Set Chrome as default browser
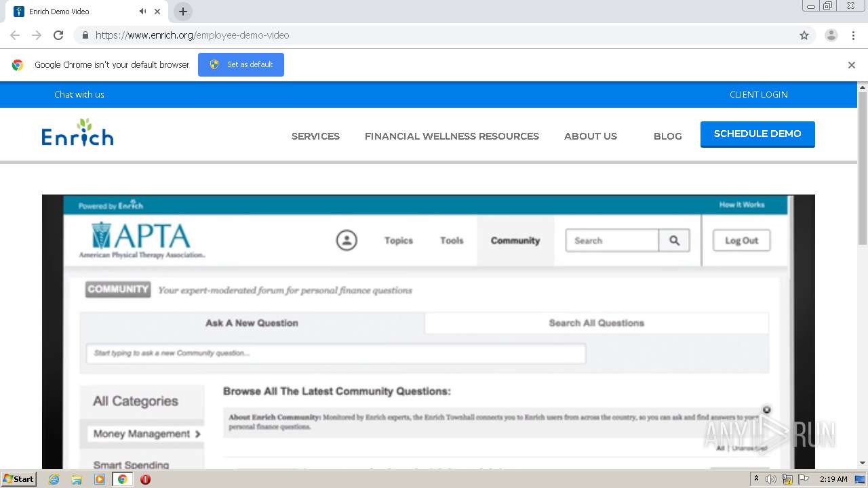The image size is (868, 488). tap(241, 64)
